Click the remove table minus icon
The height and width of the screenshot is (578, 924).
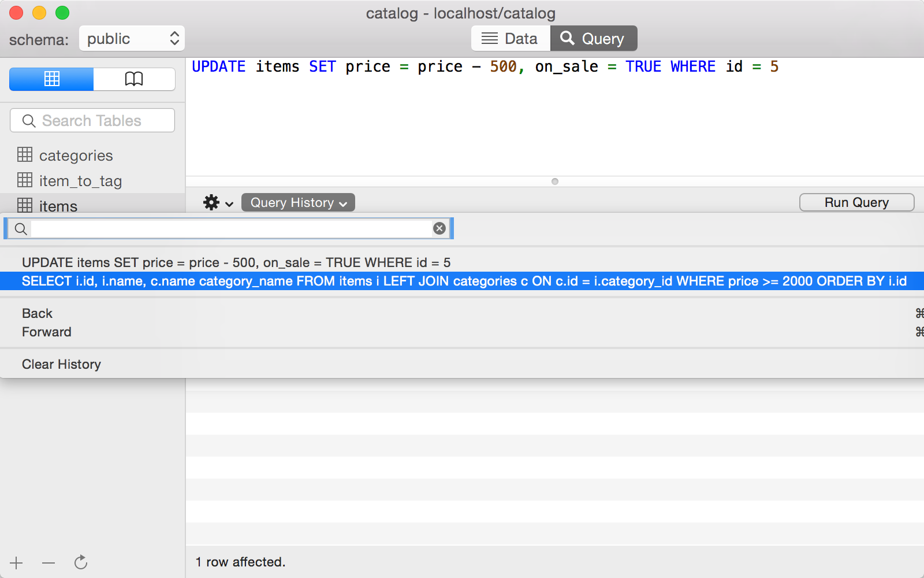49,562
